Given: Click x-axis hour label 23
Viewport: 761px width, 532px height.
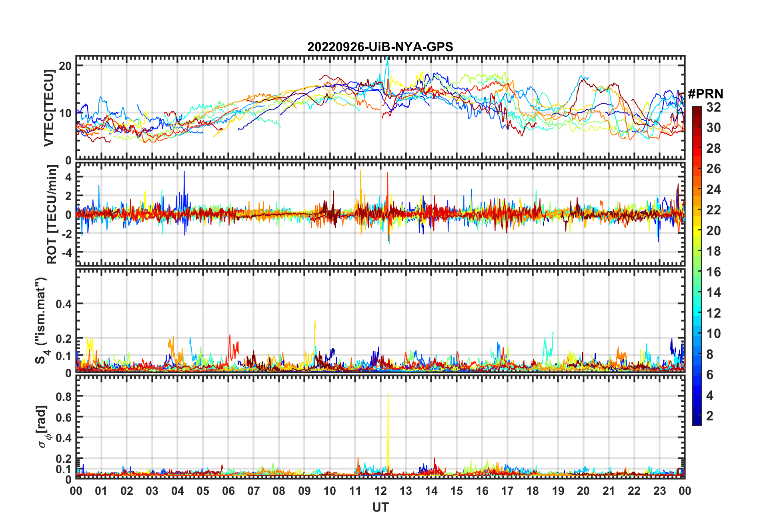Looking at the screenshot, I should (x=660, y=491).
